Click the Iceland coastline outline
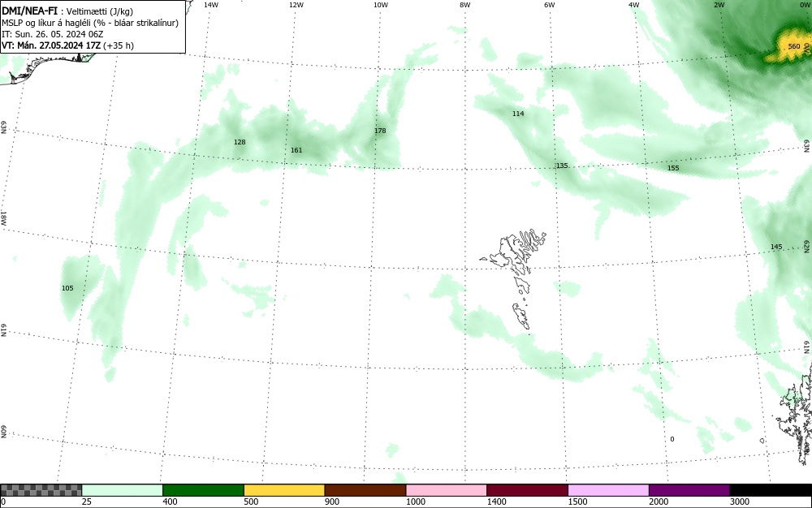 pyautogui.click(x=46, y=67)
